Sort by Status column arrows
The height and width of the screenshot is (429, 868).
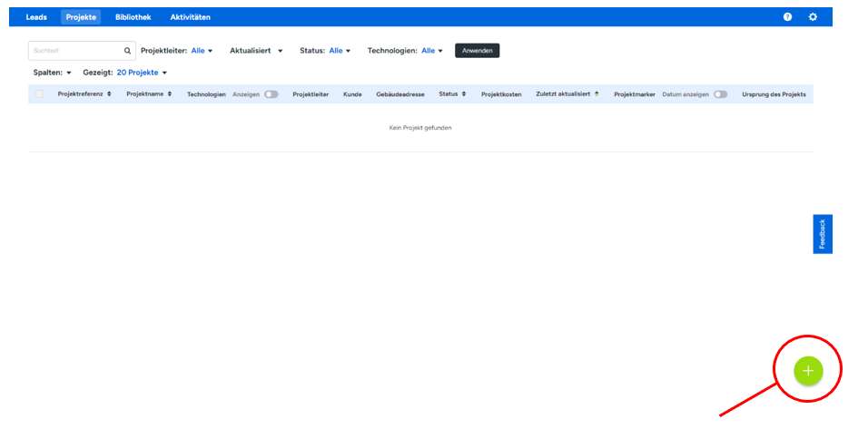pyautogui.click(x=464, y=93)
